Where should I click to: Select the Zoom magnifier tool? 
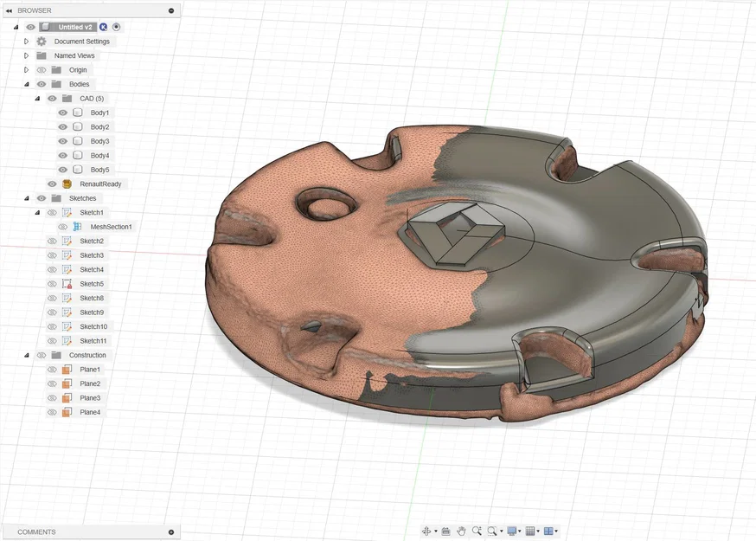coord(477,531)
